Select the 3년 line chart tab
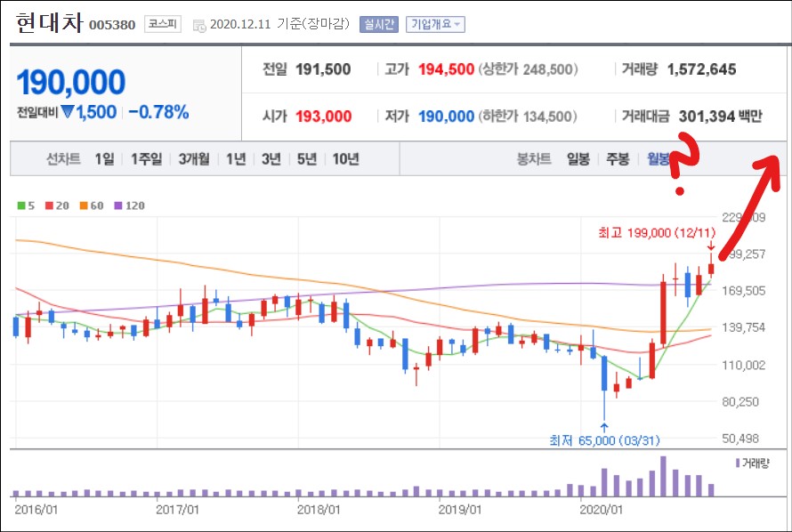792x532 pixels. pyautogui.click(x=271, y=159)
